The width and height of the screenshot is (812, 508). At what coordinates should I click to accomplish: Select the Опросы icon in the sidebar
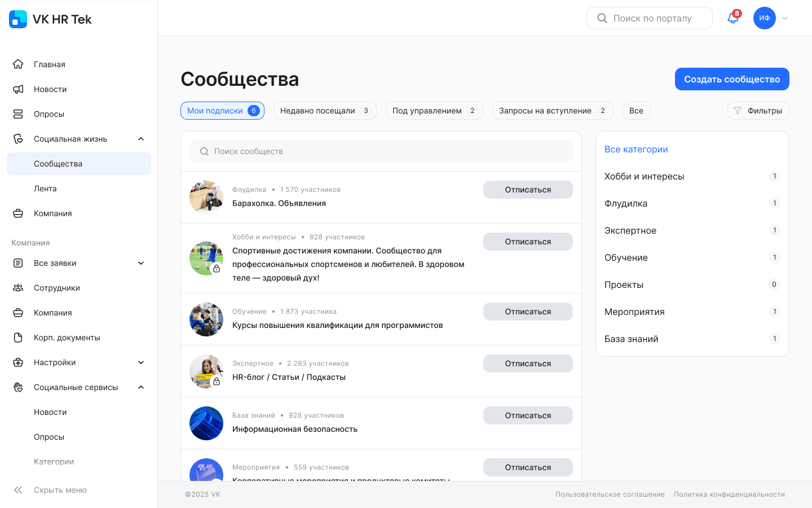tap(18, 113)
